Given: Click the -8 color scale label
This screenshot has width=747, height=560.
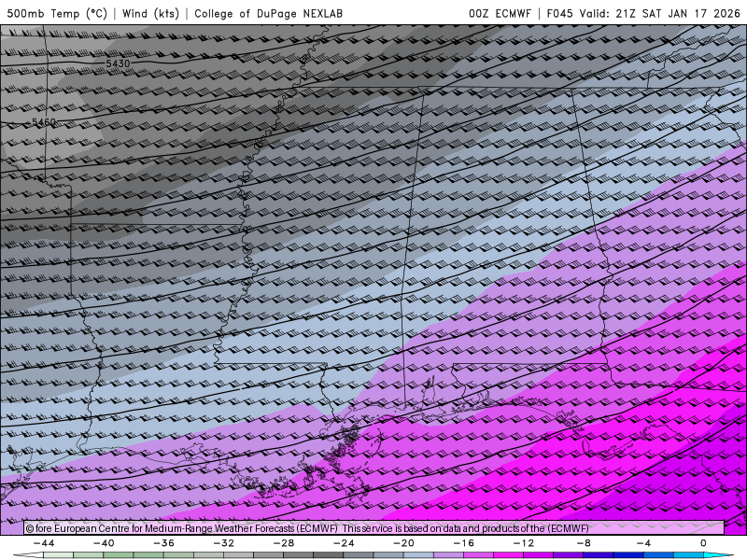Looking at the screenshot, I should coord(585,543).
